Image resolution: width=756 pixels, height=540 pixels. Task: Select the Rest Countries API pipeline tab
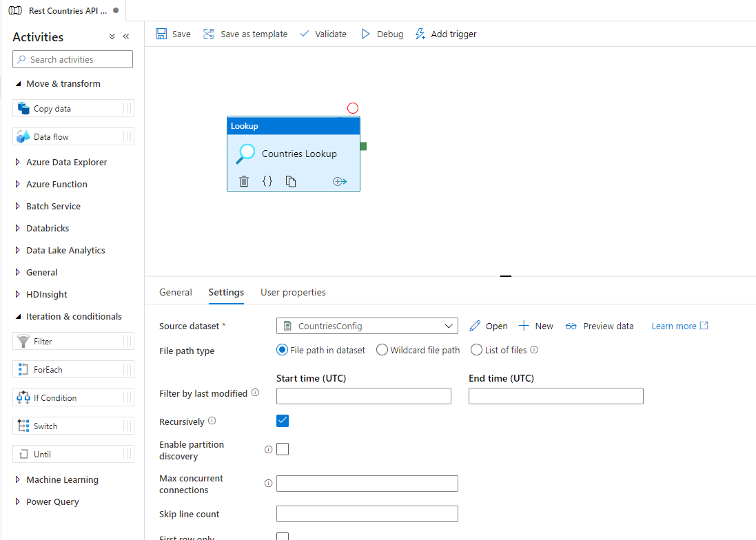tap(63, 10)
